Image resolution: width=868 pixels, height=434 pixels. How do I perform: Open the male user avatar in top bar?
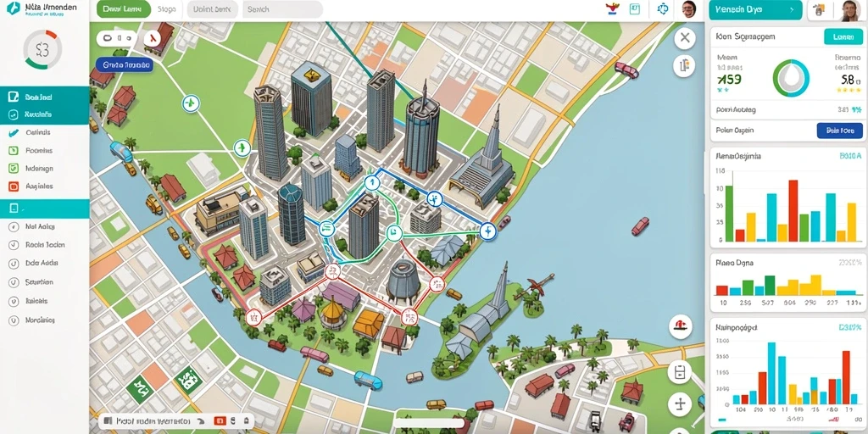[x=688, y=8]
